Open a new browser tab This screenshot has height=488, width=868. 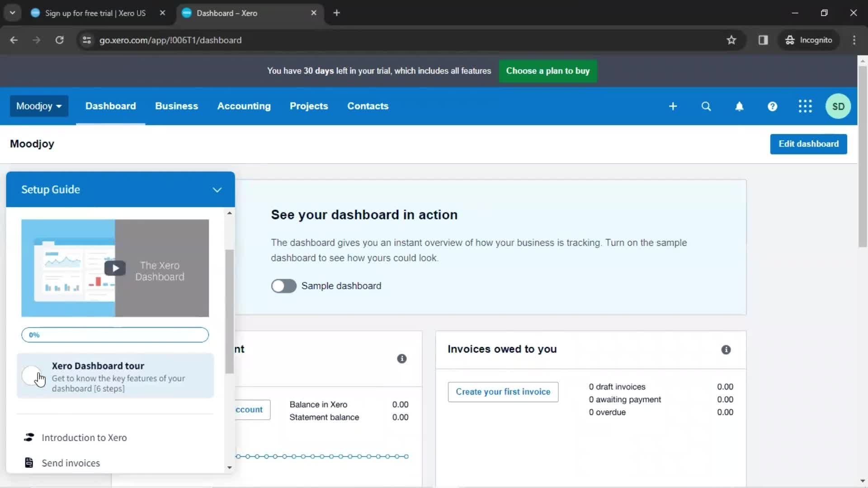(336, 13)
